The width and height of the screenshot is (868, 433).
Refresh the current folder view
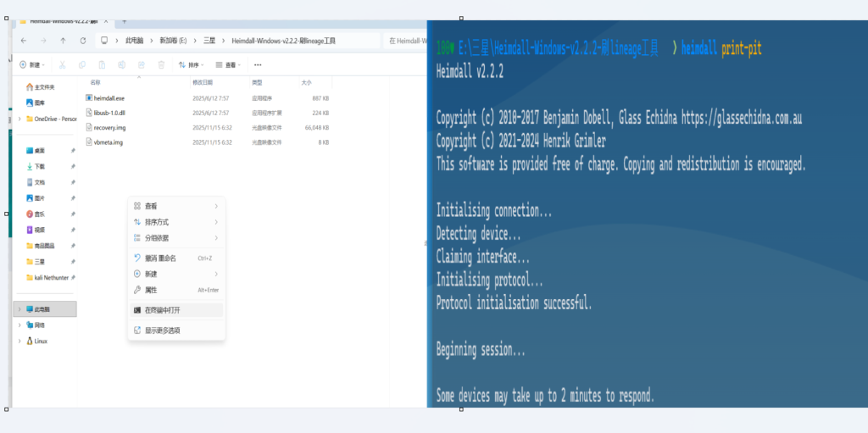[83, 41]
